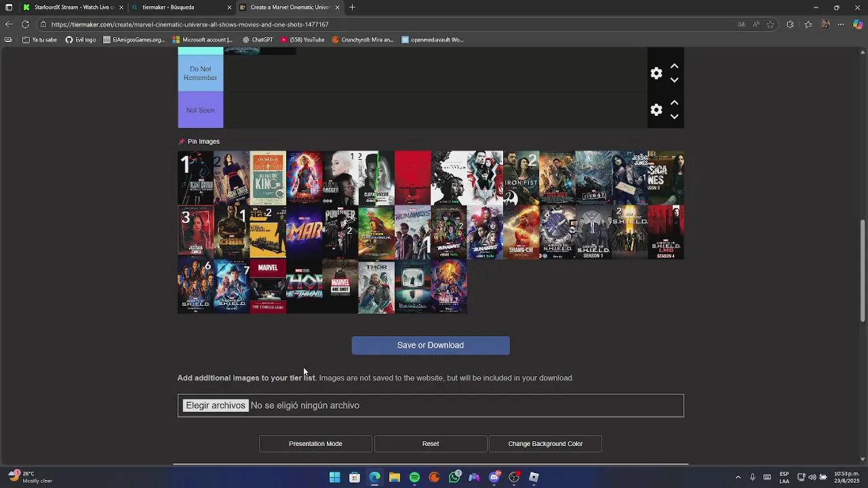Open browser Copilot icon
The height and width of the screenshot is (488, 868).
(858, 24)
